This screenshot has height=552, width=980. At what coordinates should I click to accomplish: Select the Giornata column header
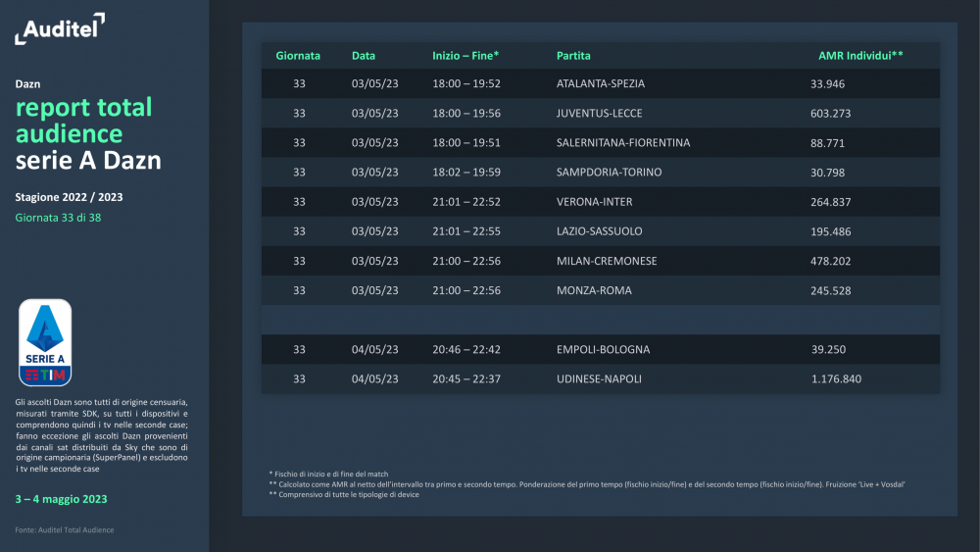click(298, 56)
